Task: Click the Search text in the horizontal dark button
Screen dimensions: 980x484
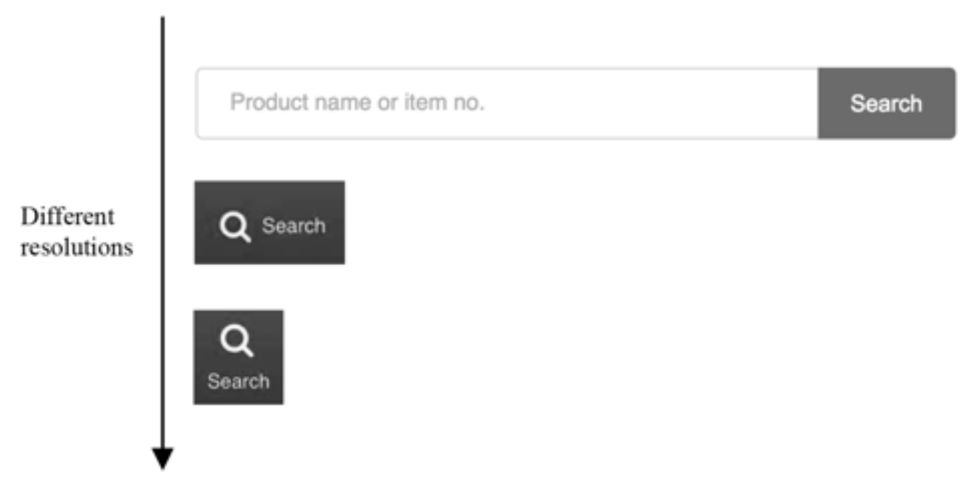Action: (x=294, y=226)
